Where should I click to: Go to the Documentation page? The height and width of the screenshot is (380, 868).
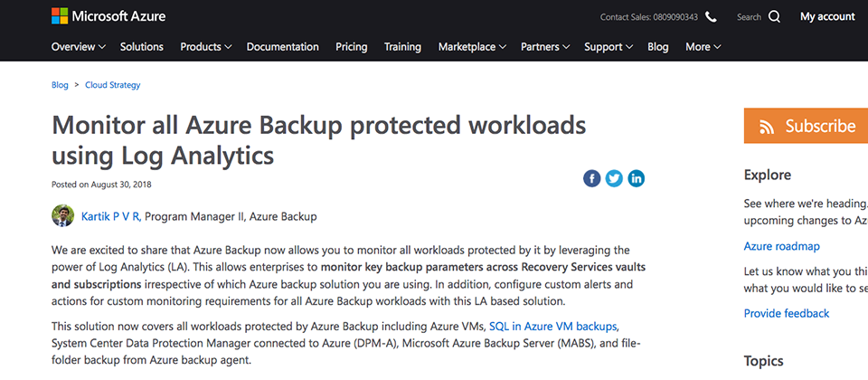click(282, 47)
